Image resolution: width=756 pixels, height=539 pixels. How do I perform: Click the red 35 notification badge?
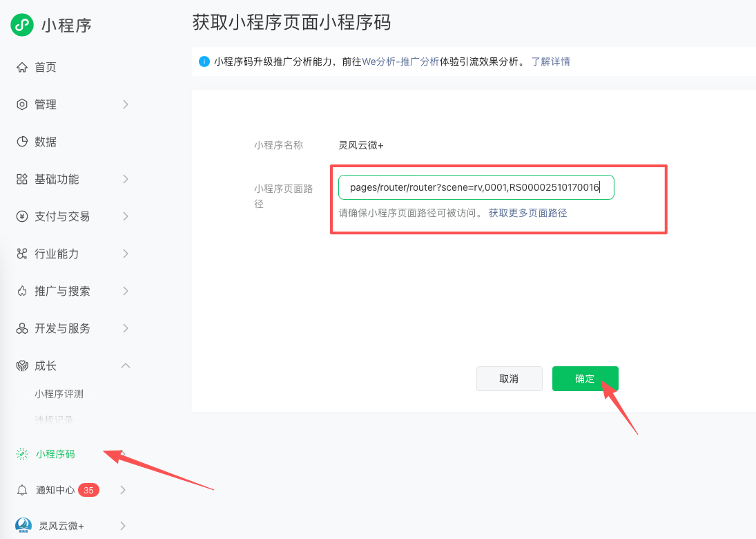tap(88, 490)
